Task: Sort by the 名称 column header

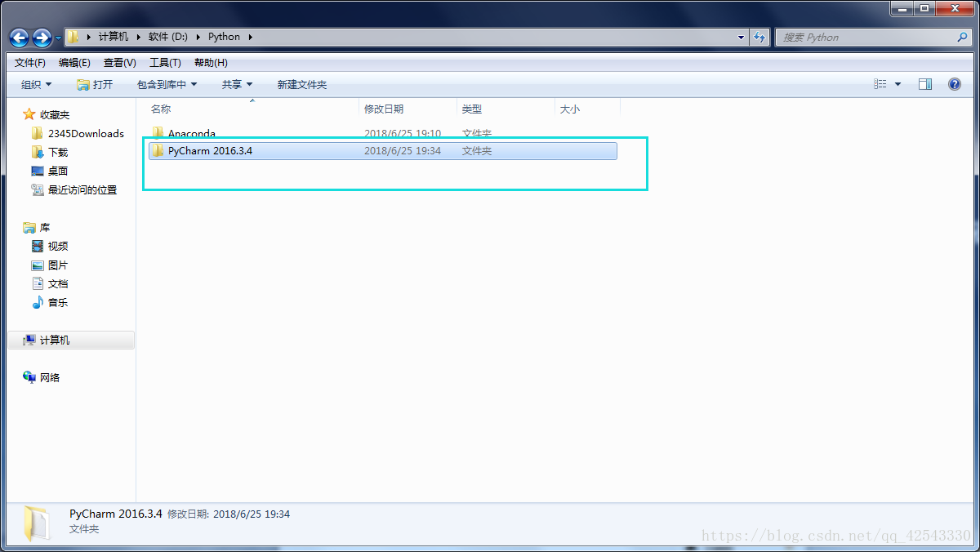Action: pos(161,109)
